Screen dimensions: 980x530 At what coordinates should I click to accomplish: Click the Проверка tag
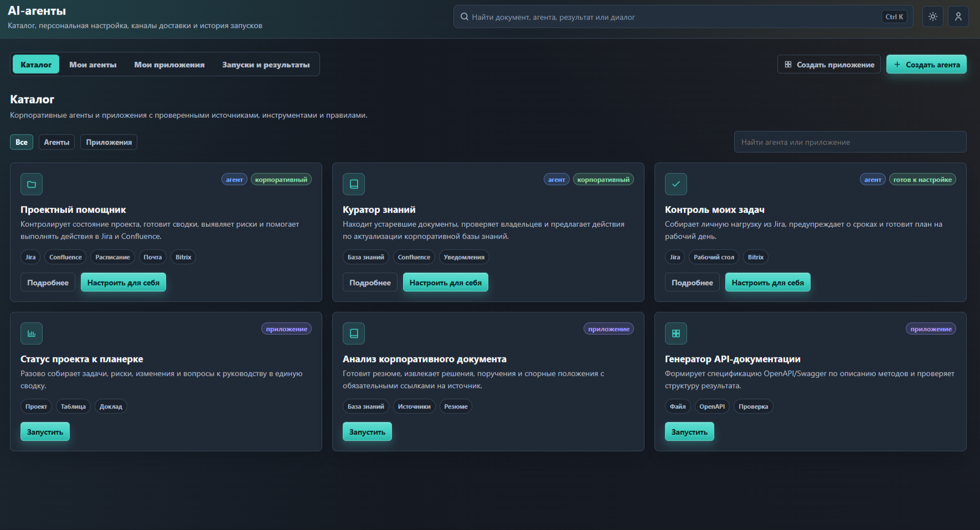(754, 406)
